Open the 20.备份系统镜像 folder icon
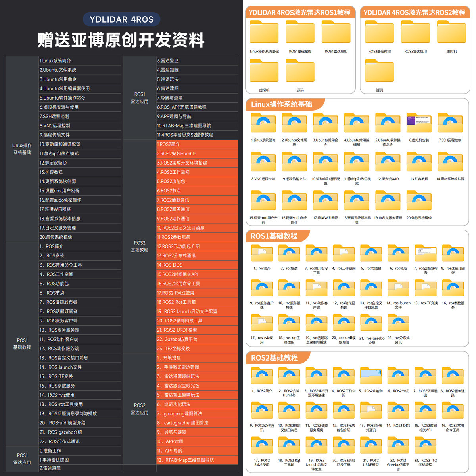 click(x=419, y=201)
